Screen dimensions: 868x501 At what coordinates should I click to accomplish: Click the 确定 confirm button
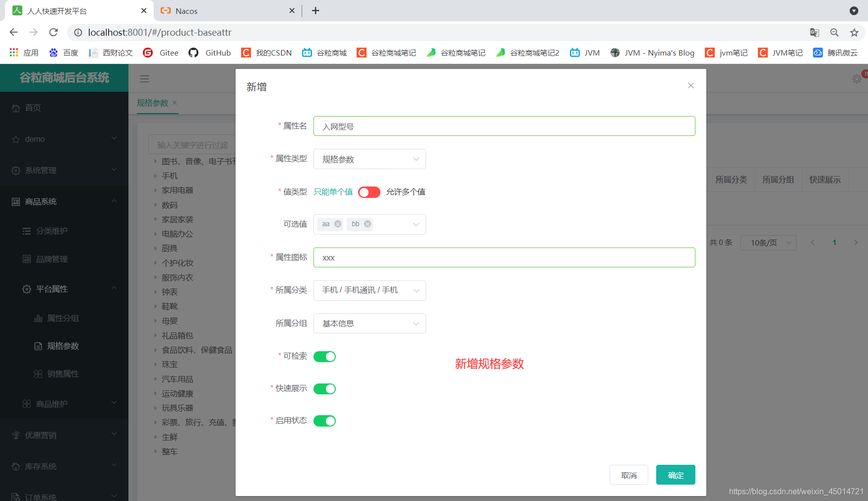point(676,475)
